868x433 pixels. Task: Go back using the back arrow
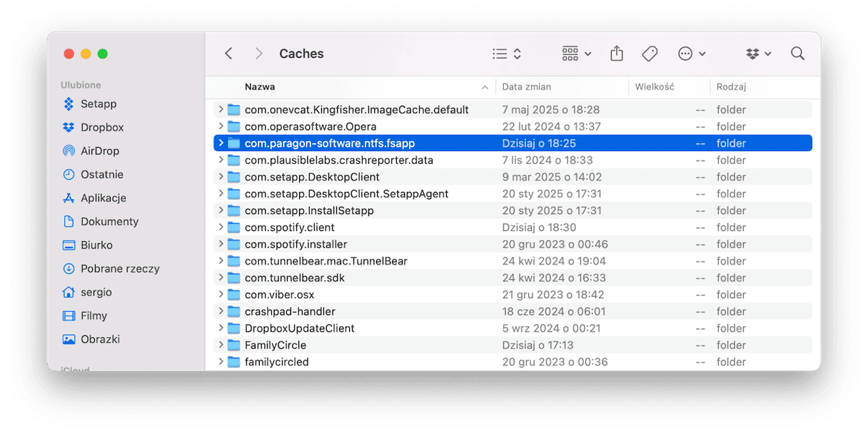228,54
